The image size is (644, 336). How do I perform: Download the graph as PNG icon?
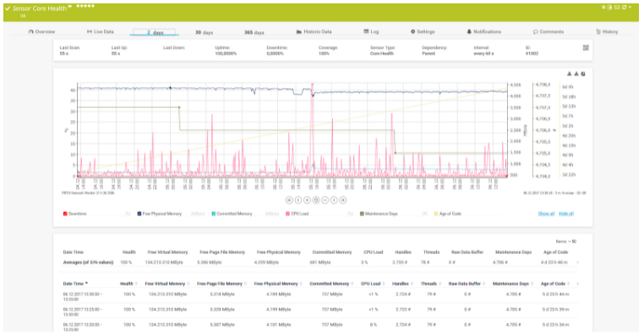click(570, 74)
